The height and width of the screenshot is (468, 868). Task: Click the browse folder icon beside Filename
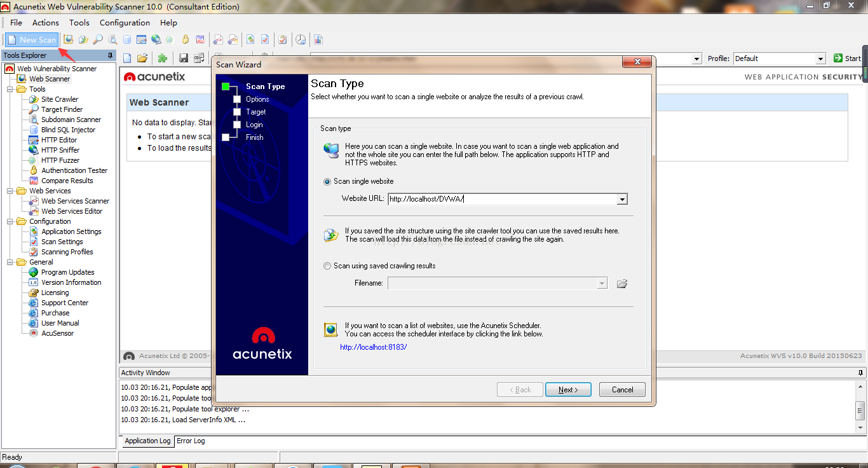coord(622,284)
